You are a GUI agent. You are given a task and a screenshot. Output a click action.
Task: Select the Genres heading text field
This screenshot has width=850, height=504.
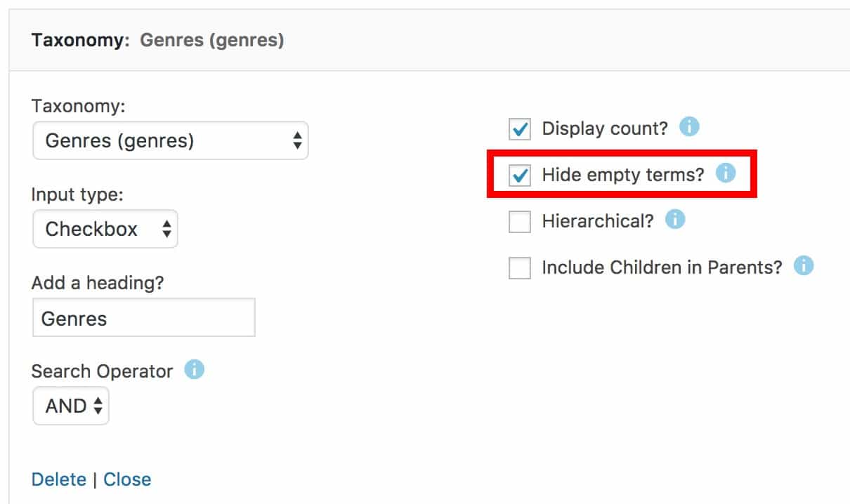pos(143,317)
